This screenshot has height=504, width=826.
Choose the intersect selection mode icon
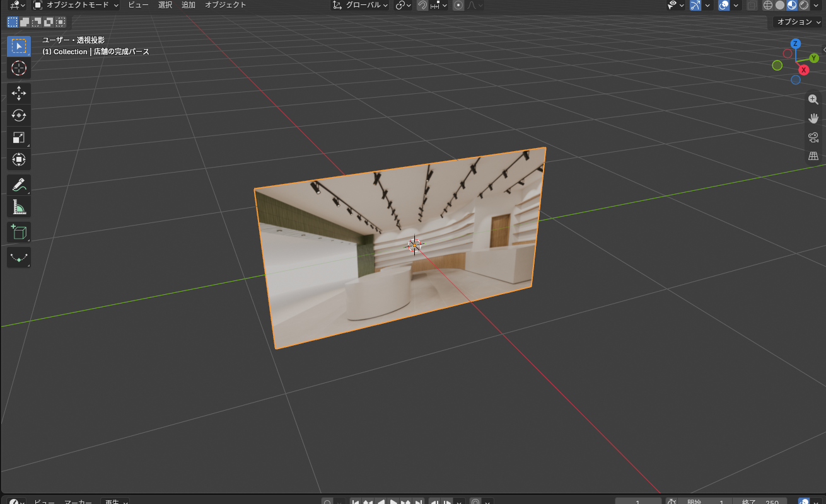(61, 22)
